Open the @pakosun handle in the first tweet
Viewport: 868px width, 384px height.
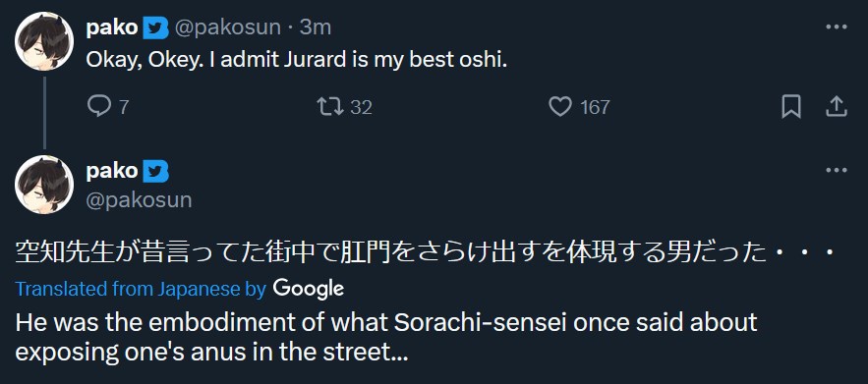(x=227, y=27)
